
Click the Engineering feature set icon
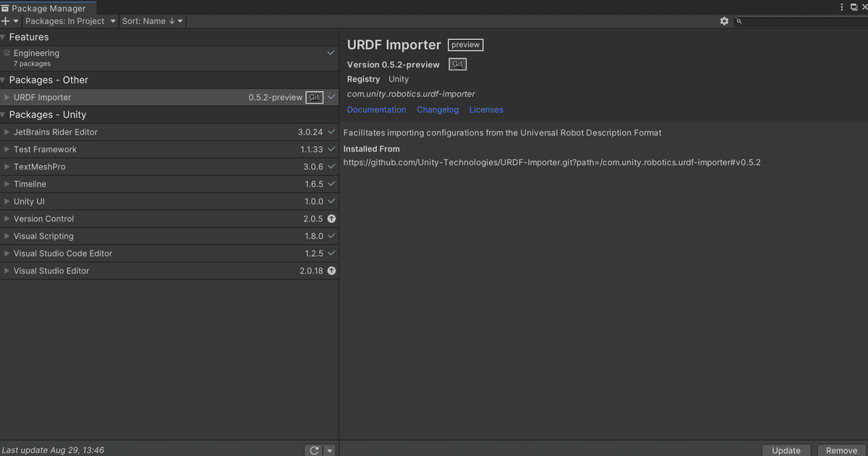[x=7, y=54]
